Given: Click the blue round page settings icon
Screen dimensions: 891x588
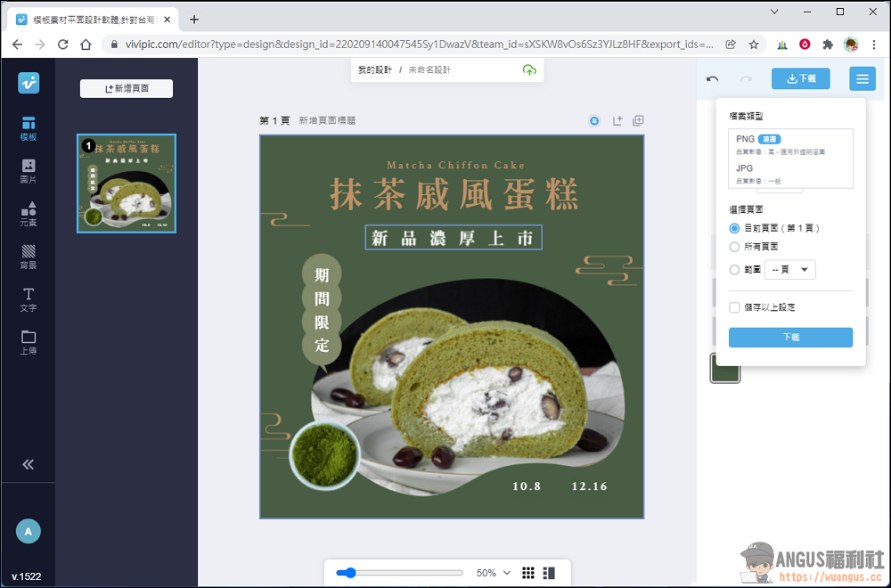Looking at the screenshot, I should point(593,120).
